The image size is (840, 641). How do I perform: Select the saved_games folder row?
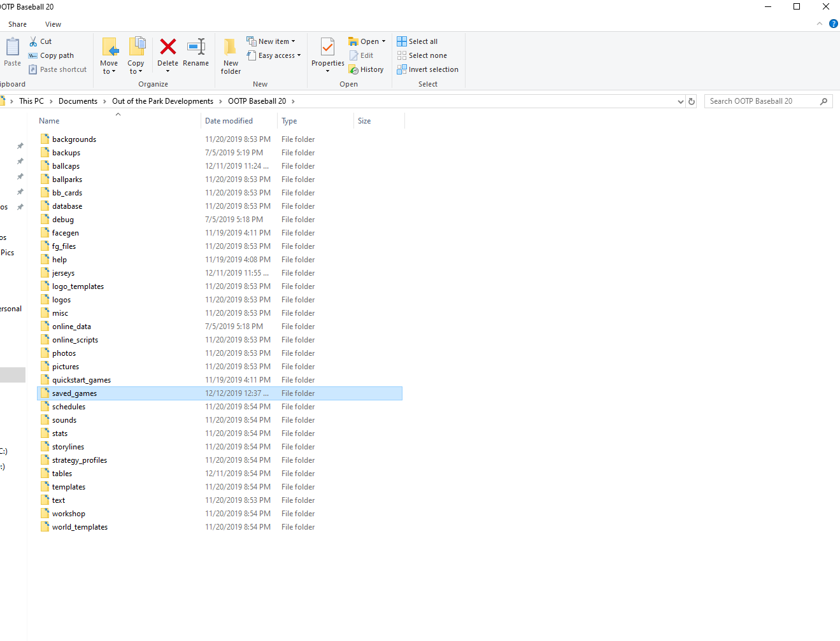(220, 393)
